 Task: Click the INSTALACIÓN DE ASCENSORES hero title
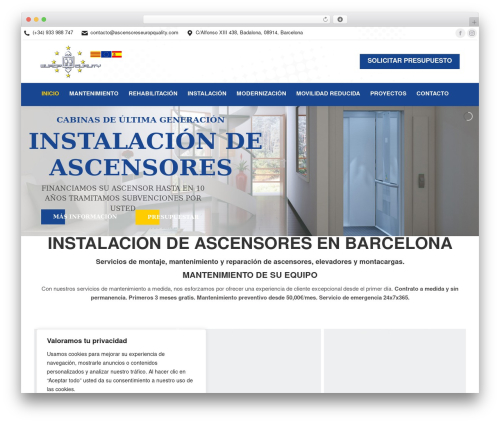[145, 154]
